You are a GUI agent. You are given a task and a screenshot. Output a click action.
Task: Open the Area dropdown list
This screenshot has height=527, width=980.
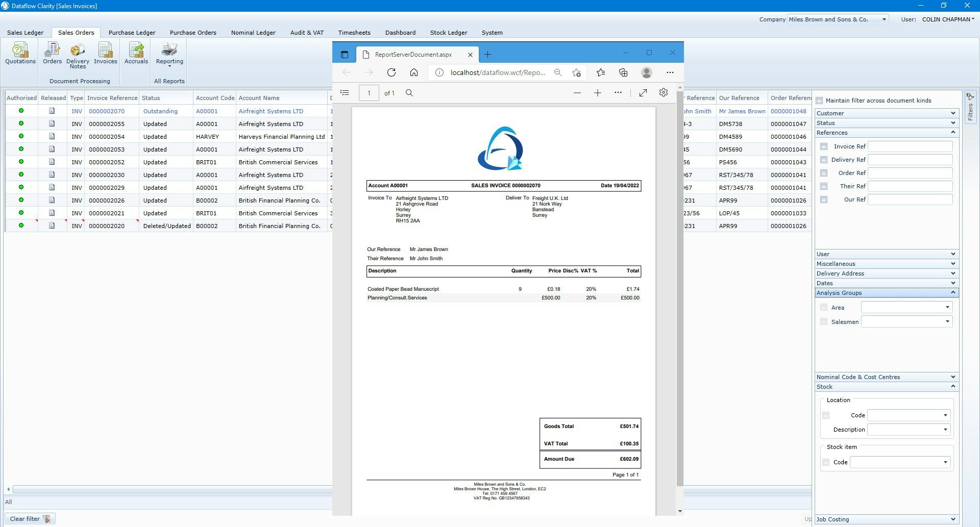click(x=947, y=307)
